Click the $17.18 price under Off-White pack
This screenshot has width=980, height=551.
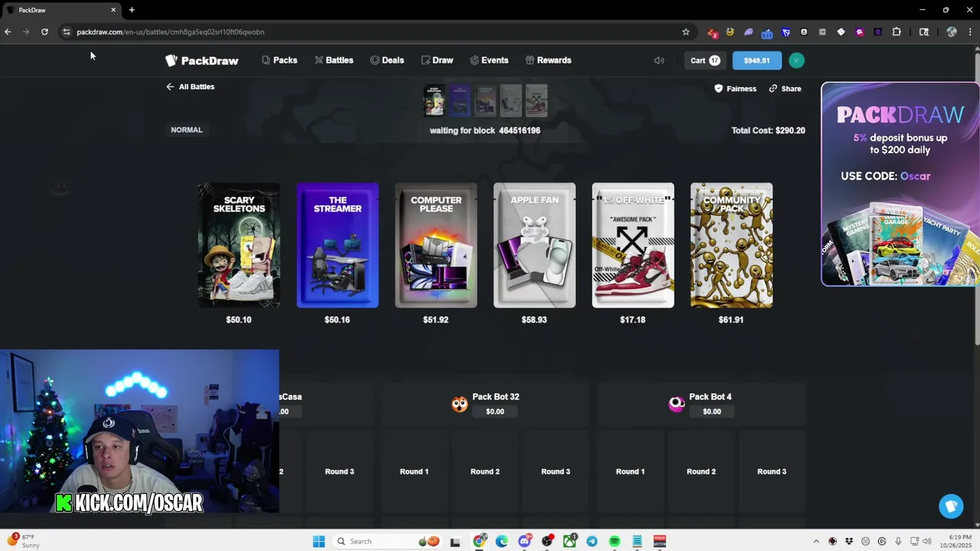632,320
